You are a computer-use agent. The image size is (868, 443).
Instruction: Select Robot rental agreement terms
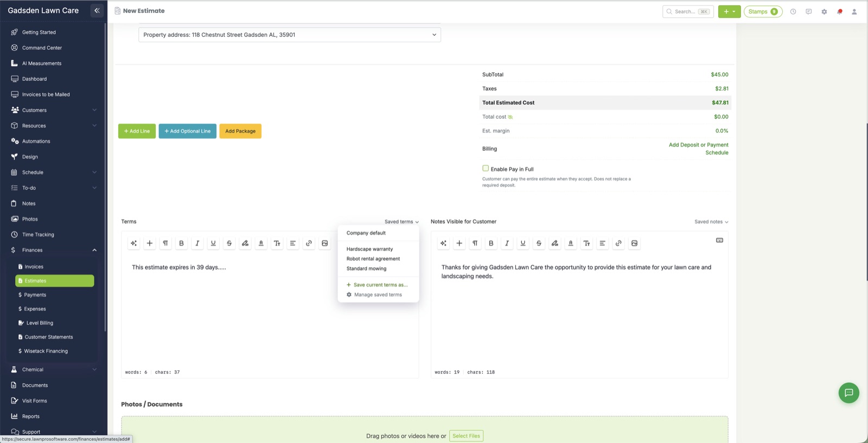(x=373, y=259)
